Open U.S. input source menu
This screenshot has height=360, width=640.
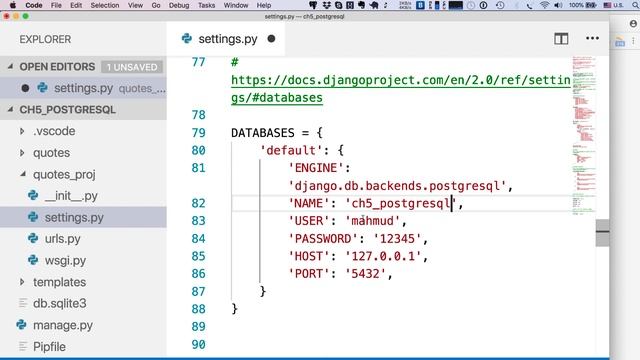613,5
